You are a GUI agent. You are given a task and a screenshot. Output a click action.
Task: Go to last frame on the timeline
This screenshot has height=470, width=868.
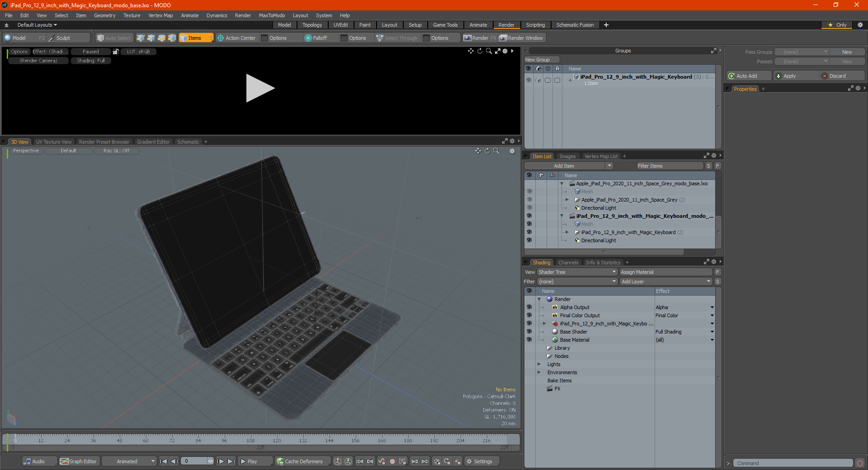tap(231, 461)
